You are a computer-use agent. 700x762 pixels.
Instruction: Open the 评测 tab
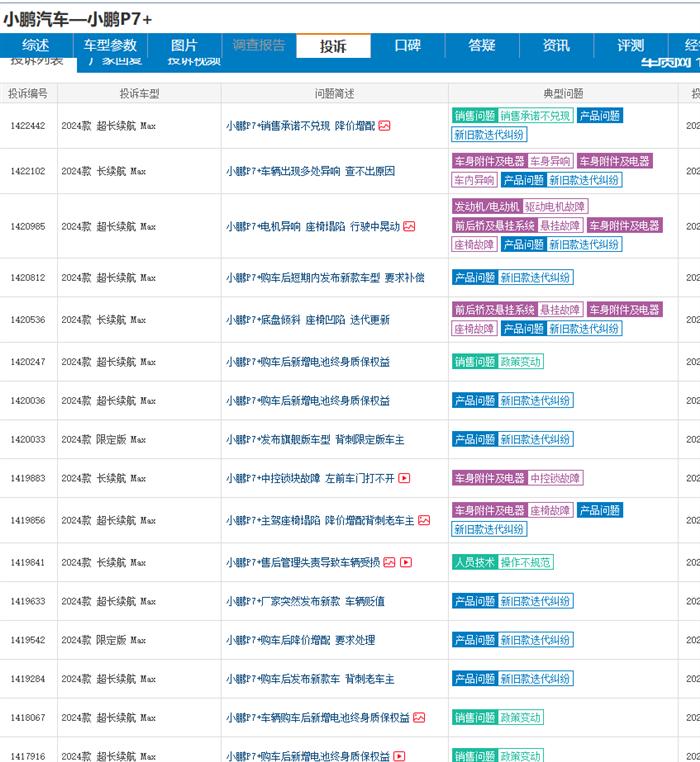click(x=630, y=45)
